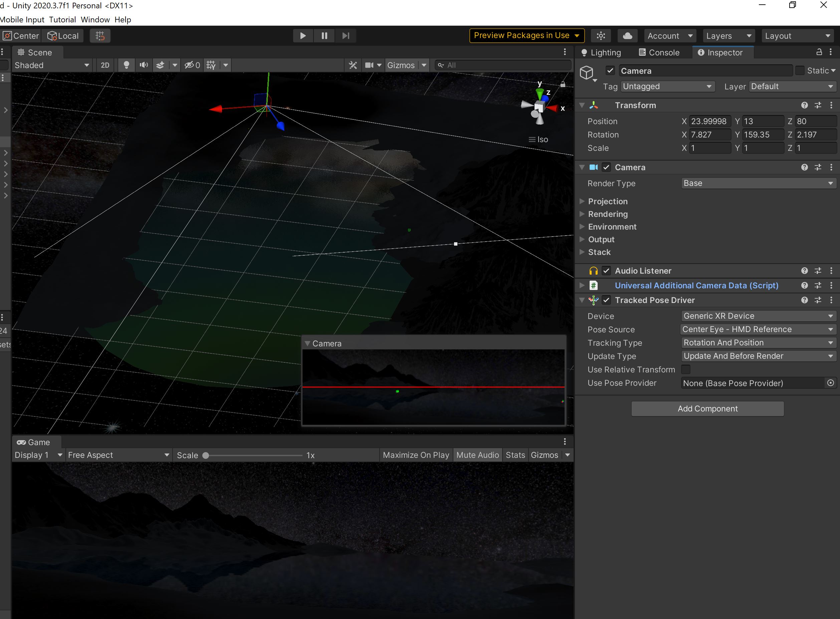The height and width of the screenshot is (619, 840).
Task: Toggle Camera GameObject active checkbox
Action: pyautogui.click(x=610, y=70)
